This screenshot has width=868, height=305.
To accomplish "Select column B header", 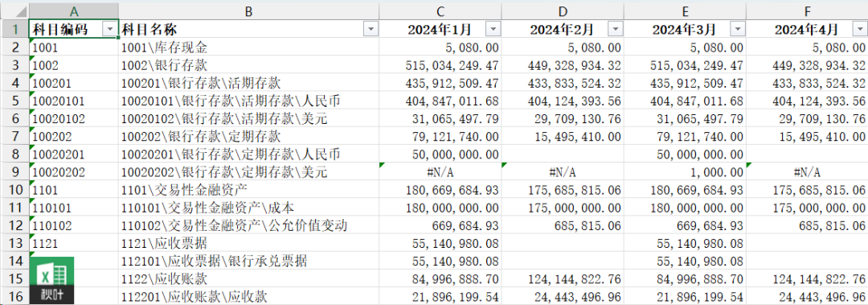I will click(x=248, y=11).
